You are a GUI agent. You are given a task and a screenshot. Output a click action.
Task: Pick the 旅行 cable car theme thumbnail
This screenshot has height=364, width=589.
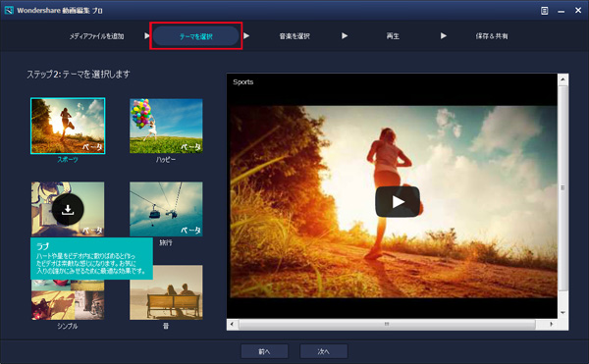coord(166,209)
